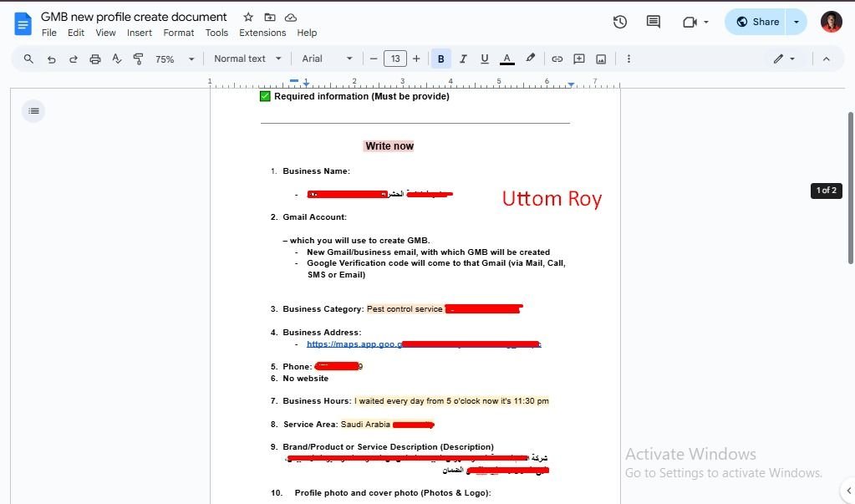Image resolution: width=855 pixels, height=504 pixels.
Task: Open the Extensions menu
Action: tap(262, 33)
